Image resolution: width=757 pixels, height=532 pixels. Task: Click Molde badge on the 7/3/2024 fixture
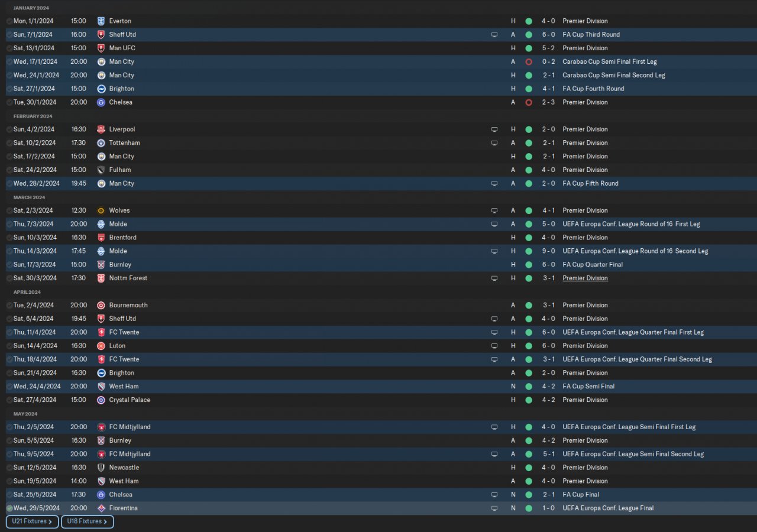click(x=101, y=224)
